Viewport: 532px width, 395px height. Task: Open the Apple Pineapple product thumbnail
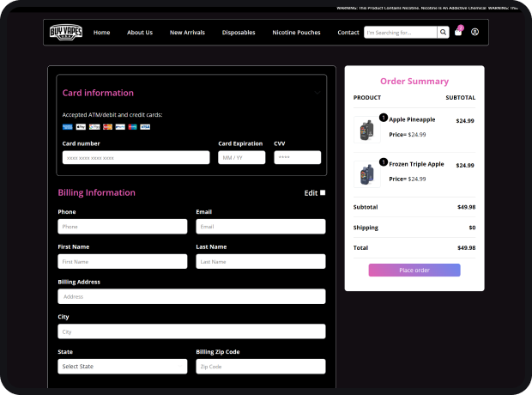[366, 130]
